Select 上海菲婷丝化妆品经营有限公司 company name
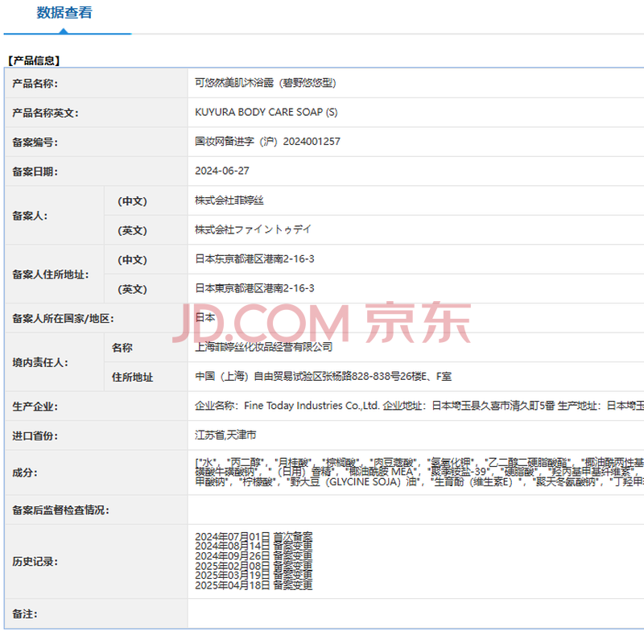Screen dimensions: 644x644 (x=264, y=347)
